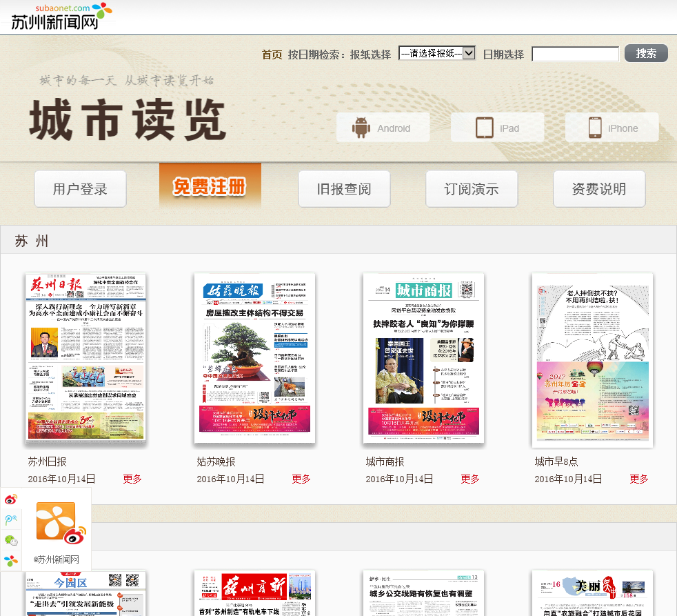Click the Android download button label
This screenshot has width=677, height=616.
(394, 128)
